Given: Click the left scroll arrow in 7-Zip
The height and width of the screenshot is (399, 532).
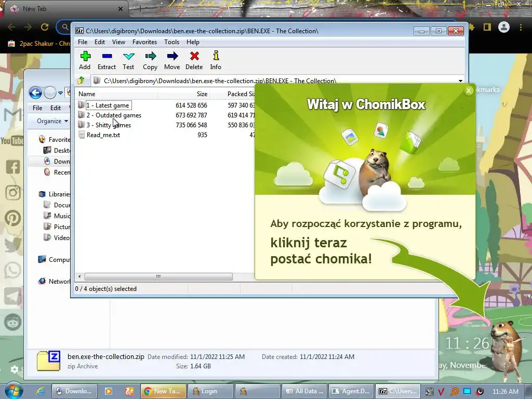Looking at the screenshot, I should tap(79, 276).
